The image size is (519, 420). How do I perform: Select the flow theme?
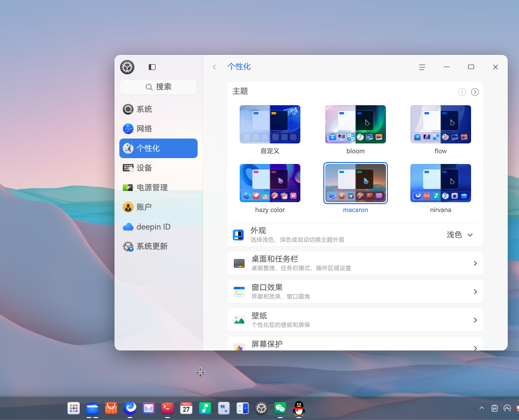[x=441, y=124]
